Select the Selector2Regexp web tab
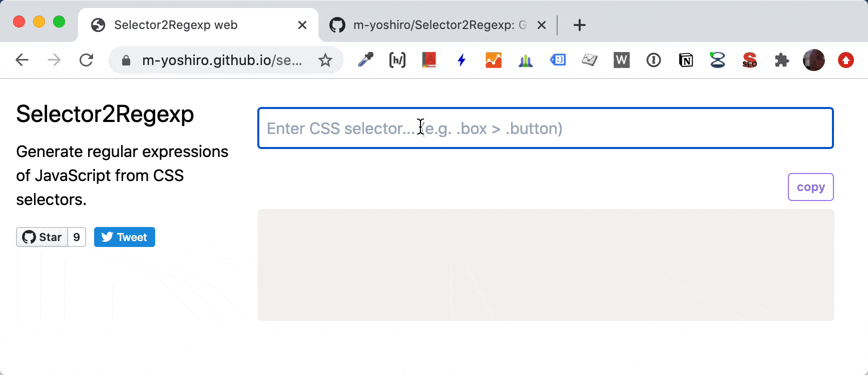This screenshot has width=868, height=375. [x=198, y=25]
